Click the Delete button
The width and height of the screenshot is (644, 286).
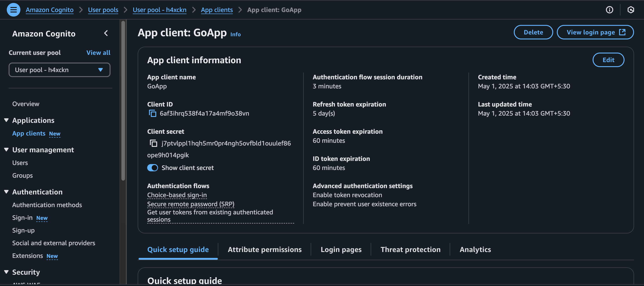533,32
